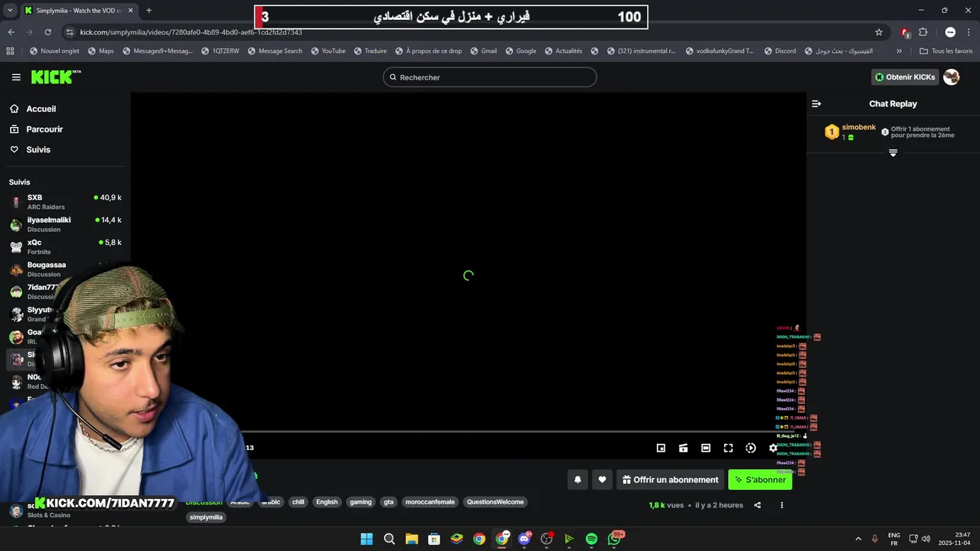Collapse the Chat Replay panel arrow

(x=816, y=103)
